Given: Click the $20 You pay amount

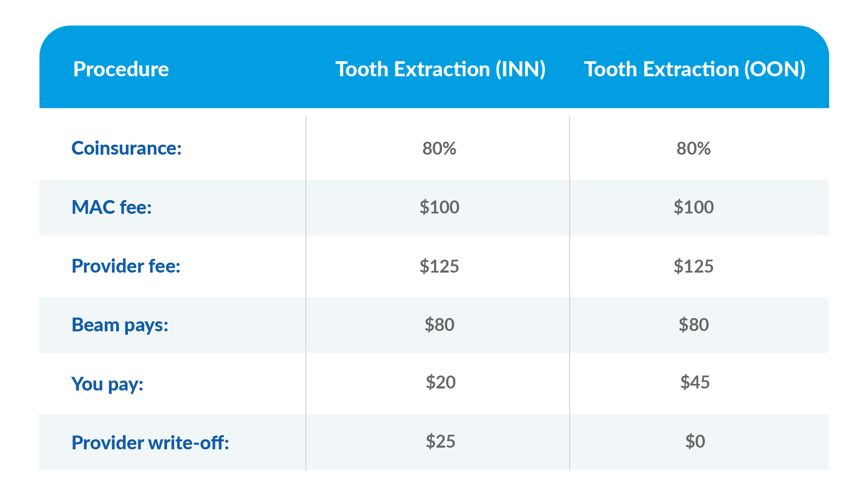Looking at the screenshot, I should point(440,382).
